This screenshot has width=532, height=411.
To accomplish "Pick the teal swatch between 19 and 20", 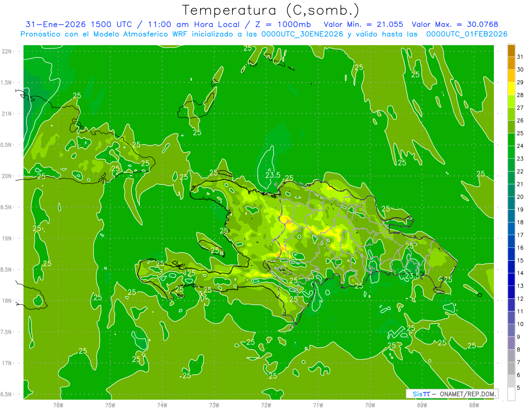I will (511, 204).
